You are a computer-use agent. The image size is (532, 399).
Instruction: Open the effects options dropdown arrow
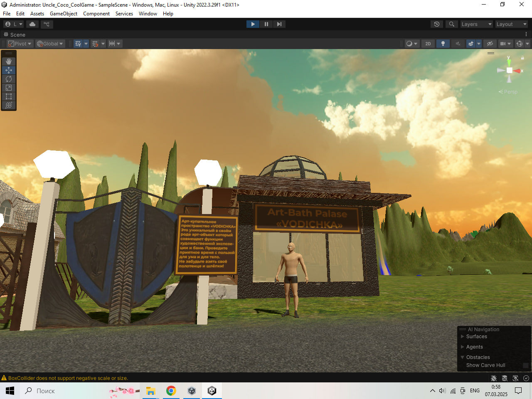click(x=479, y=44)
